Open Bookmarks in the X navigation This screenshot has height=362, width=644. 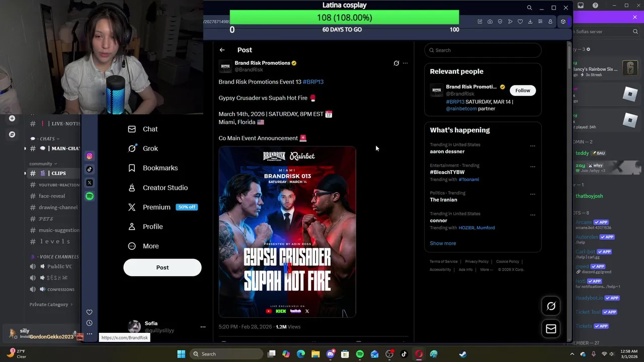click(x=153, y=168)
